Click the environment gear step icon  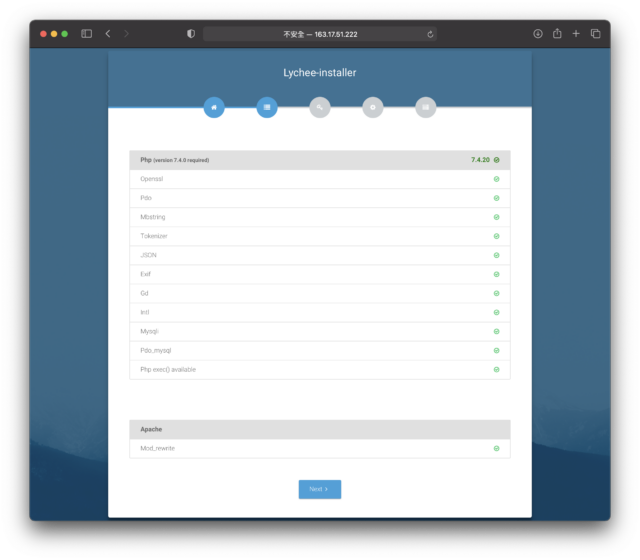tap(373, 107)
